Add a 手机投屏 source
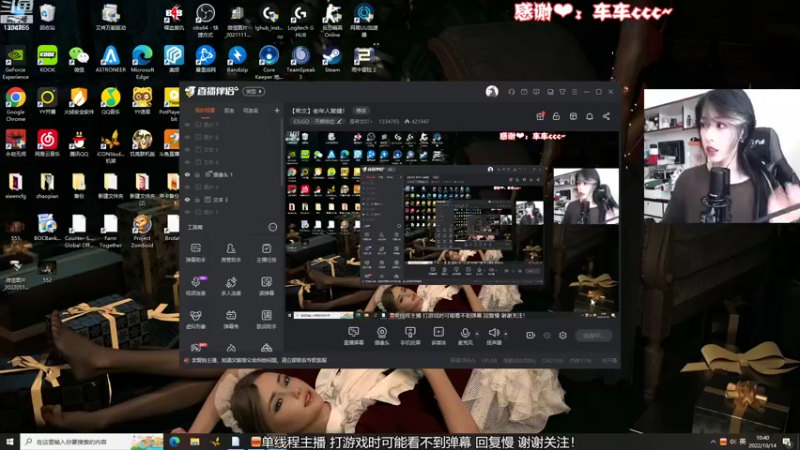The height and width of the screenshot is (450, 800). point(410,336)
